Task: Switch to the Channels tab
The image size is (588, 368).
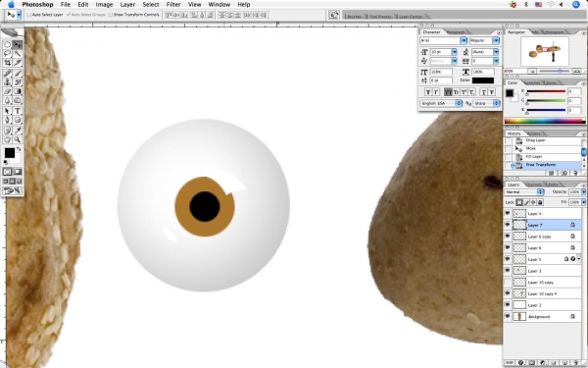Action: [534, 184]
